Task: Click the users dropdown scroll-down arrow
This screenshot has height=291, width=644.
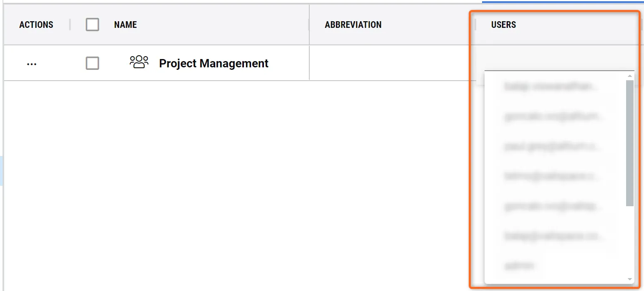Action: tap(630, 279)
